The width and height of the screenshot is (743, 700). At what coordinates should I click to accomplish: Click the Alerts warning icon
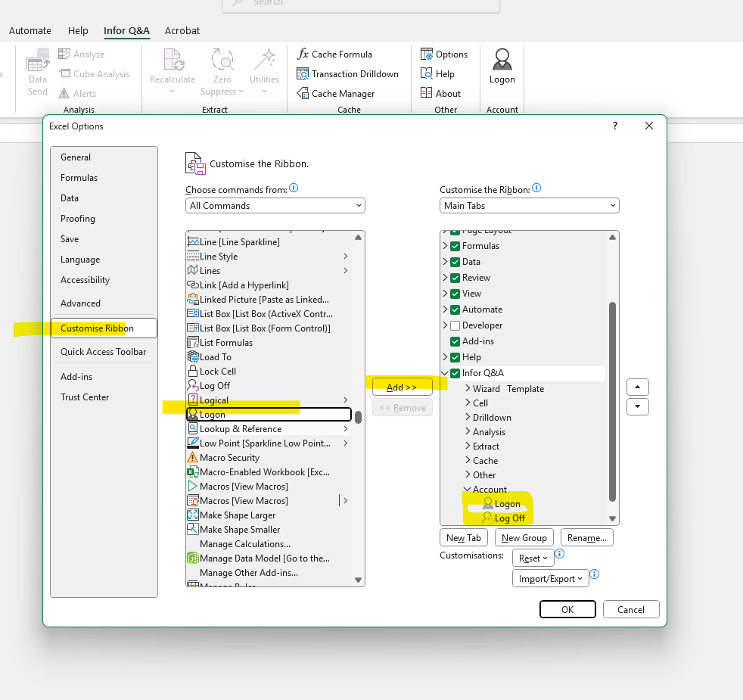coord(64,93)
